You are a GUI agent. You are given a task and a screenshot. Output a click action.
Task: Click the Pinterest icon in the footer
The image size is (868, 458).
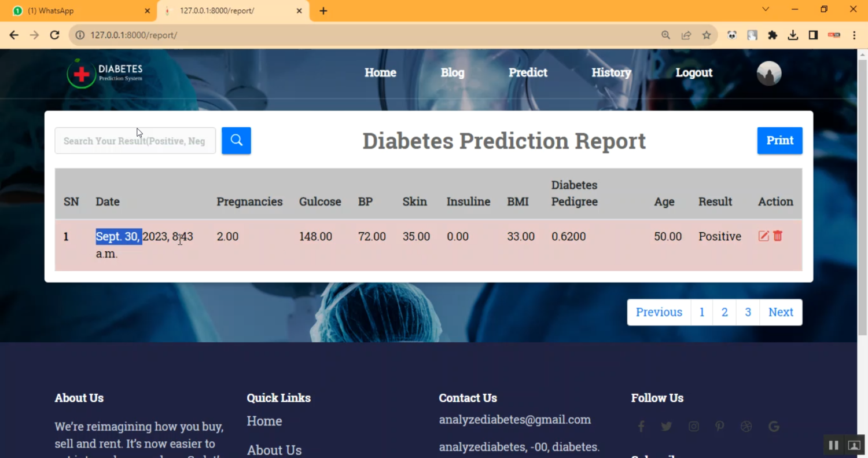(x=719, y=426)
